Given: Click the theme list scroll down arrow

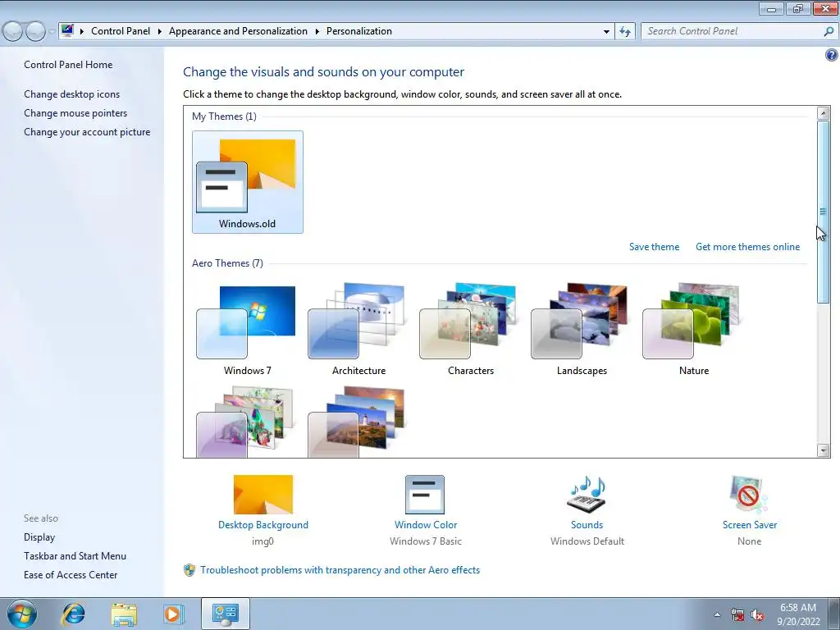Looking at the screenshot, I should coord(824,450).
